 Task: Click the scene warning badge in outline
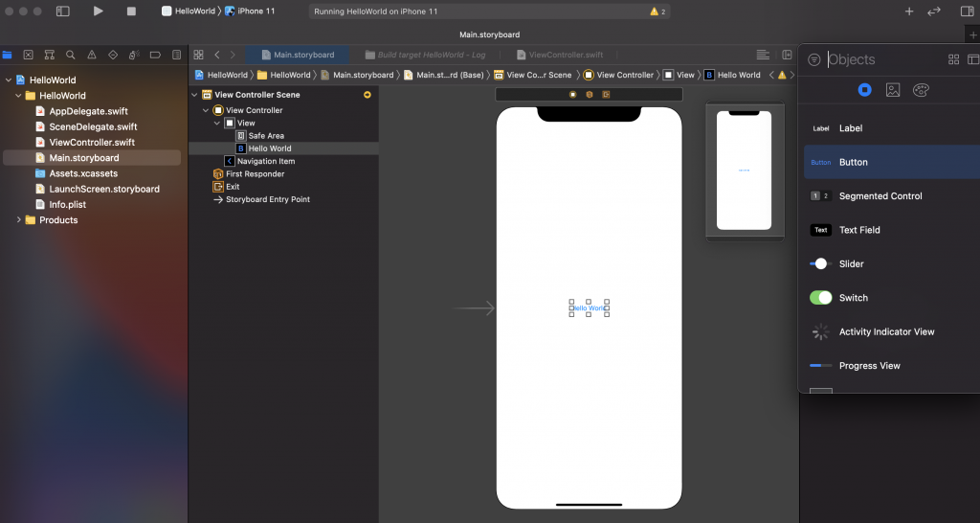tap(367, 95)
